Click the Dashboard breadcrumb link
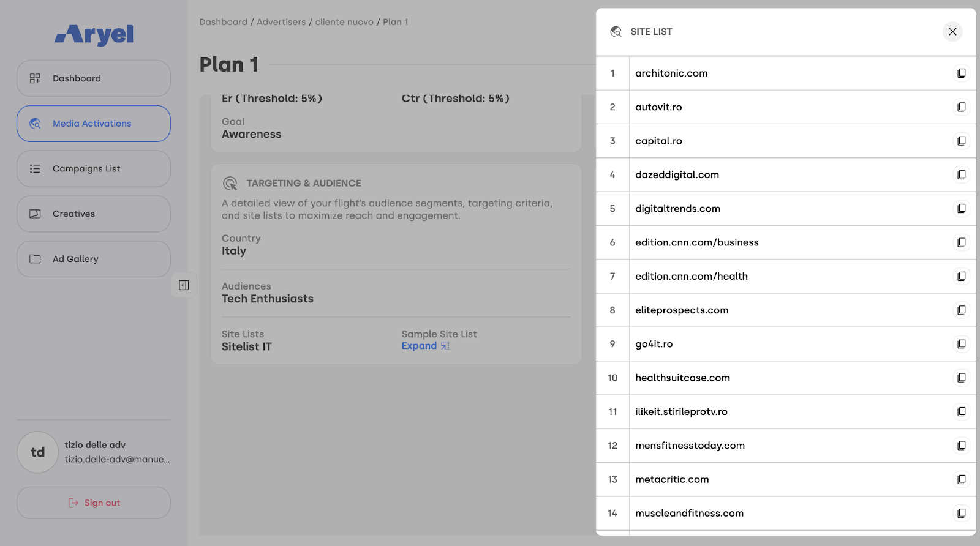 (x=224, y=22)
